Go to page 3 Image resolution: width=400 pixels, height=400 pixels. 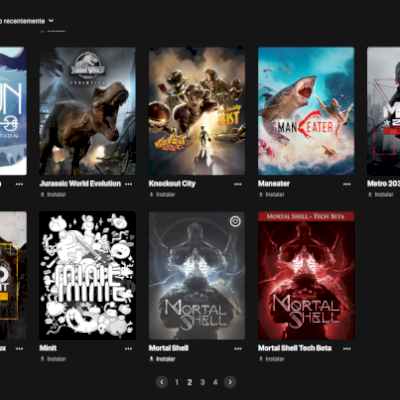pos(202,382)
